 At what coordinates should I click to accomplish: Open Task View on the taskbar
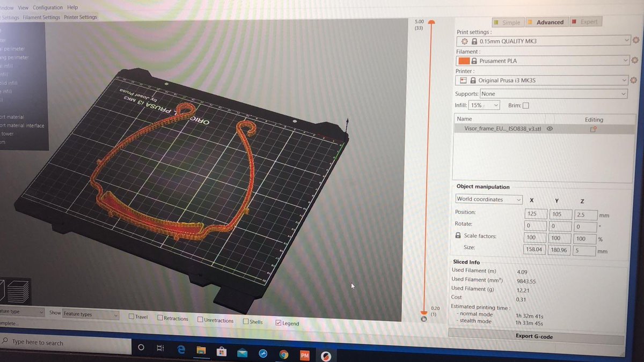[160, 348]
